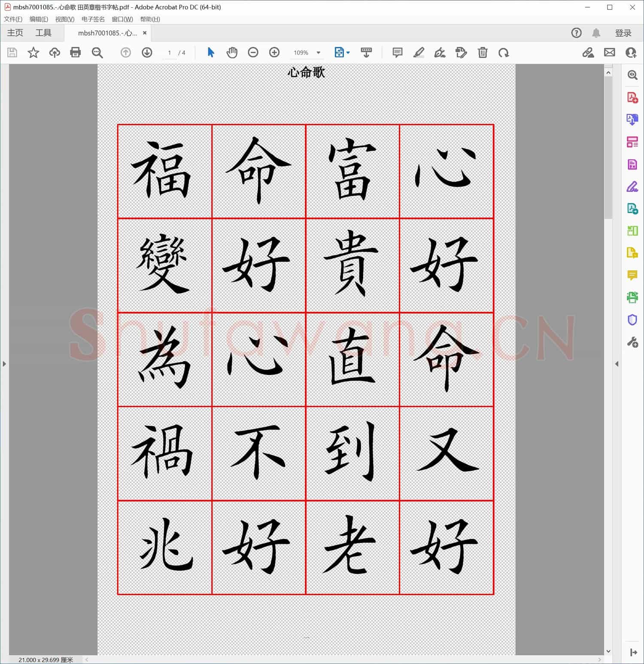Open the Comment tool in the right pane
Screen dimensions: 644x664
(632, 275)
